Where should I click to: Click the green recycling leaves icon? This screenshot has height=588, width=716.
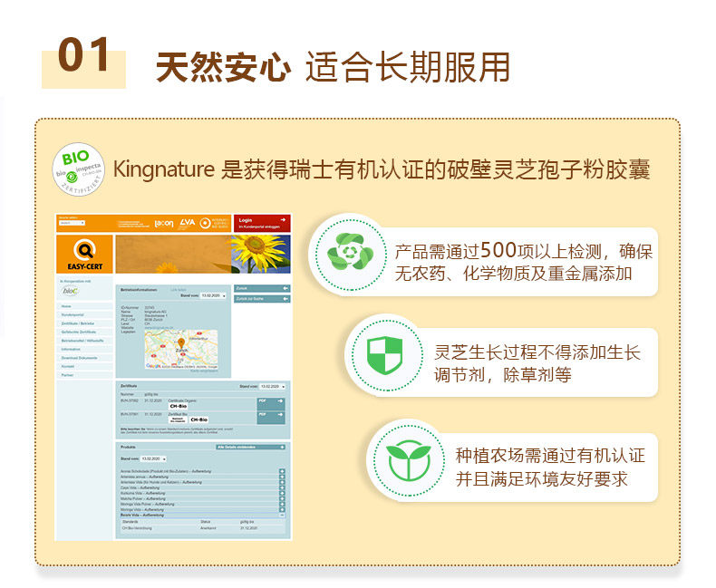point(350,252)
